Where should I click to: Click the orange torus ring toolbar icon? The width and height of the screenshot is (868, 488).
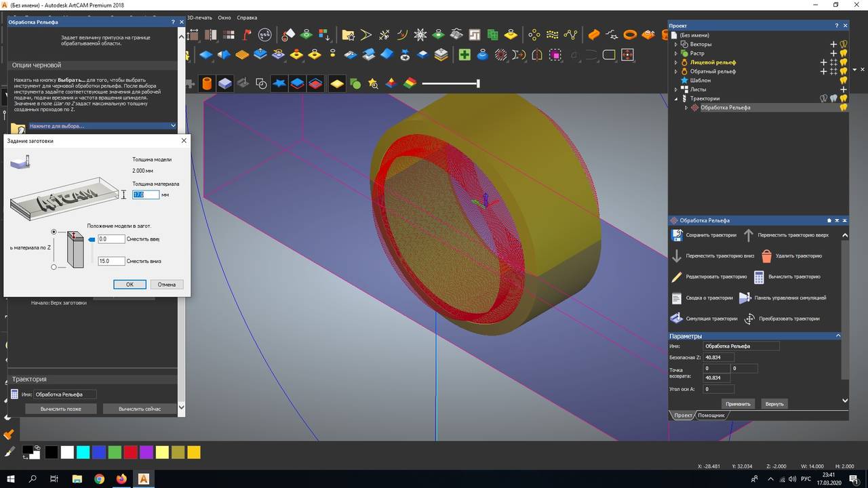coord(630,35)
